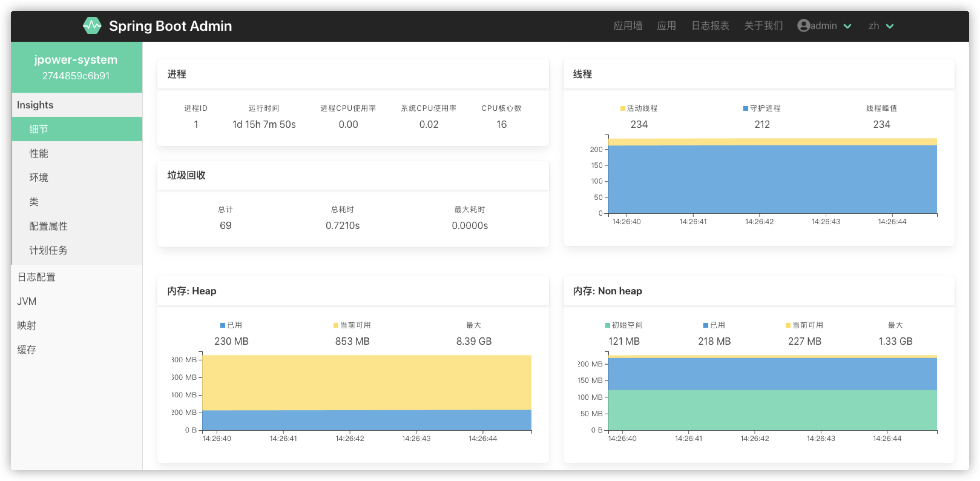Viewport: 980px width, 481px height.
Task: Select 细节 in the sidebar
Action: [77, 129]
